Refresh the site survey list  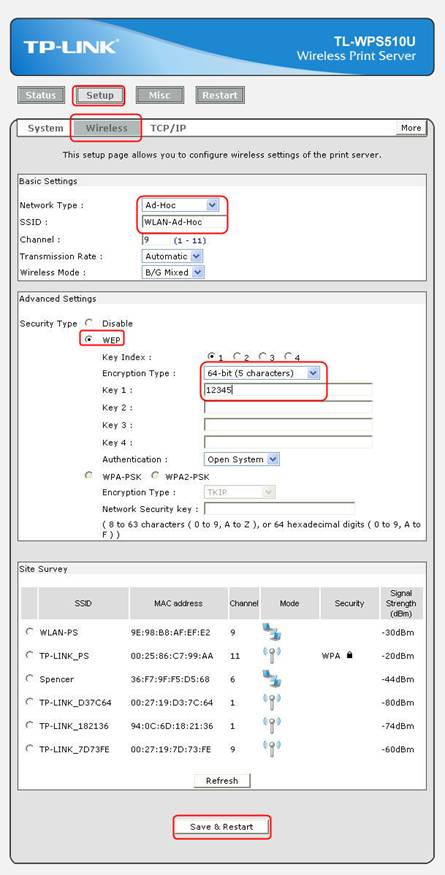click(222, 781)
